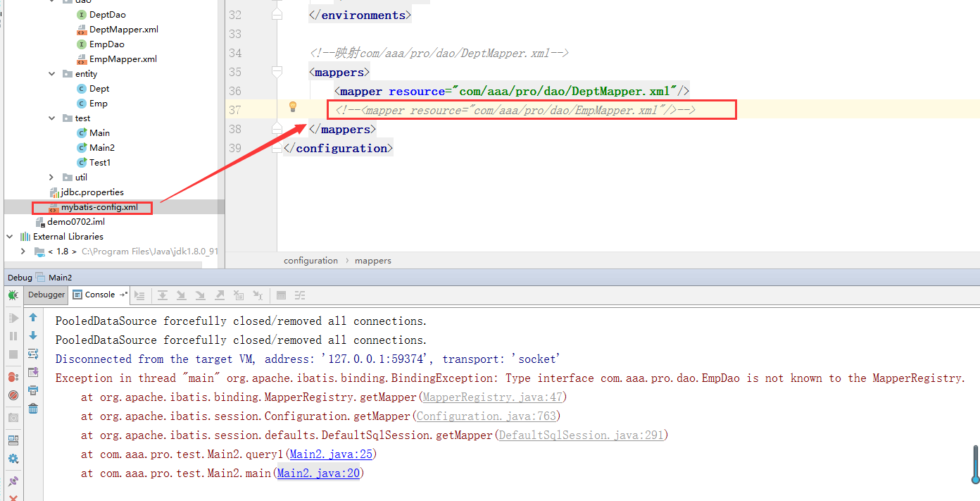980x501 pixels.
Task: Switch to the Debugger tab
Action: 46,295
